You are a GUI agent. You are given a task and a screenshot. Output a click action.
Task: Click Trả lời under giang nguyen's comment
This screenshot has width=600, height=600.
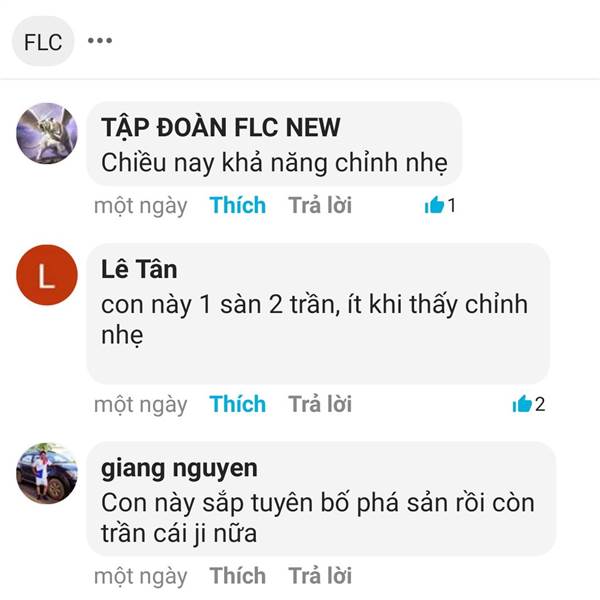(x=320, y=576)
